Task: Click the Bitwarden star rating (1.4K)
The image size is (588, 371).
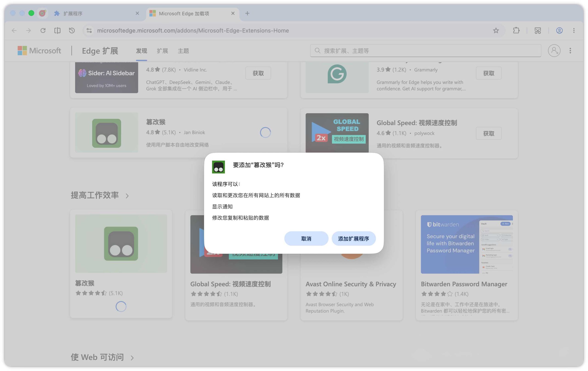Action: point(444,294)
